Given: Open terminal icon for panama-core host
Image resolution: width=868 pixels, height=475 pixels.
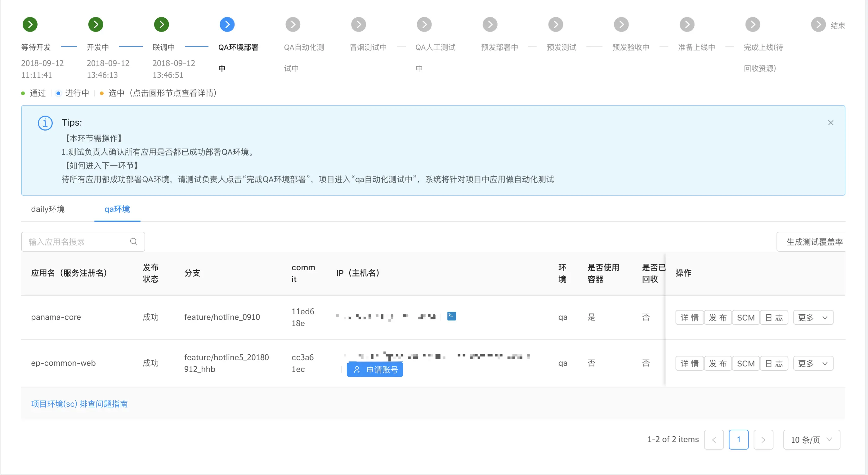Looking at the screenshot, I should pyautogui.click(x=451, y=316).
